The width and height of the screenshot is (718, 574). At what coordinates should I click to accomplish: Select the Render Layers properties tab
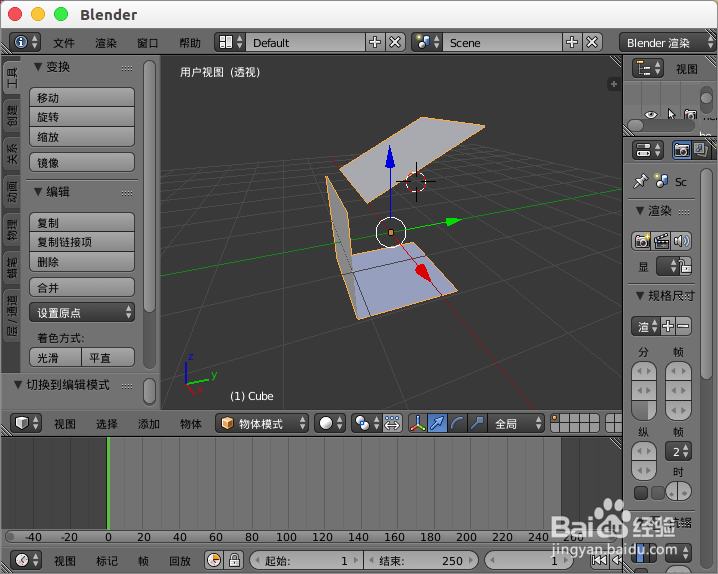tap(700, 150)
